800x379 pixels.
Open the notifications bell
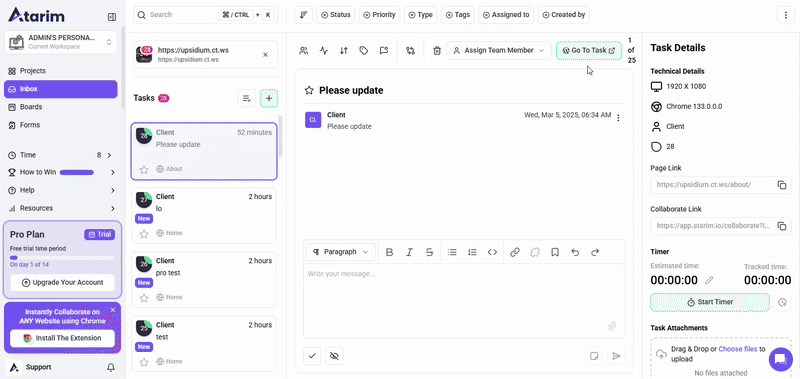(x=110, y=367)
